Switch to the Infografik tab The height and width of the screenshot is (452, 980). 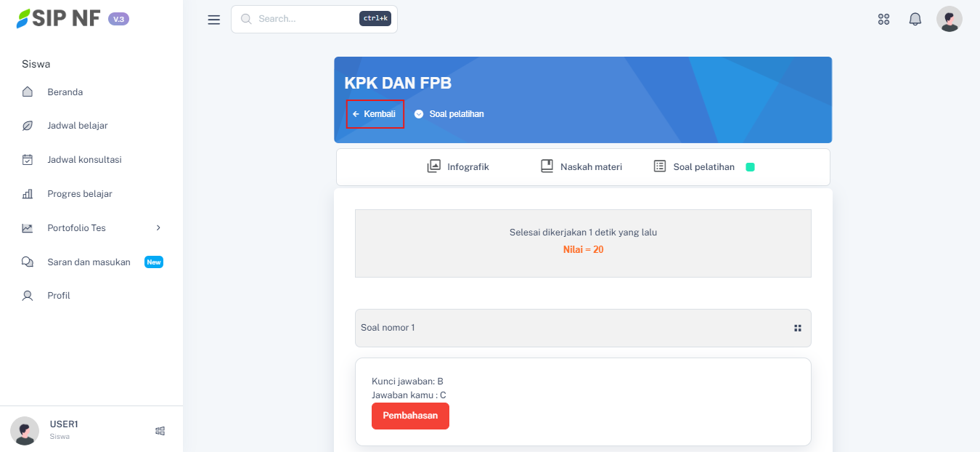(458, 166)
